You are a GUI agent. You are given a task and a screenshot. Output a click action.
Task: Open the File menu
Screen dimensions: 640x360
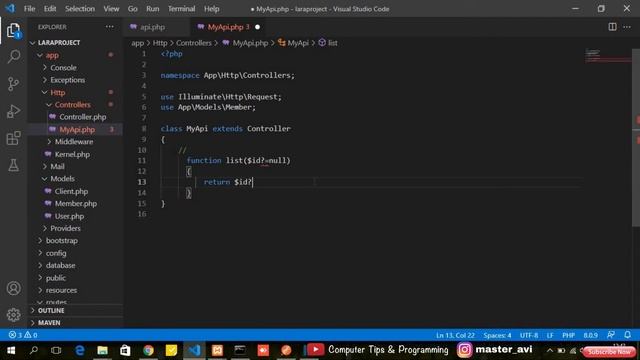coord(29,9)
